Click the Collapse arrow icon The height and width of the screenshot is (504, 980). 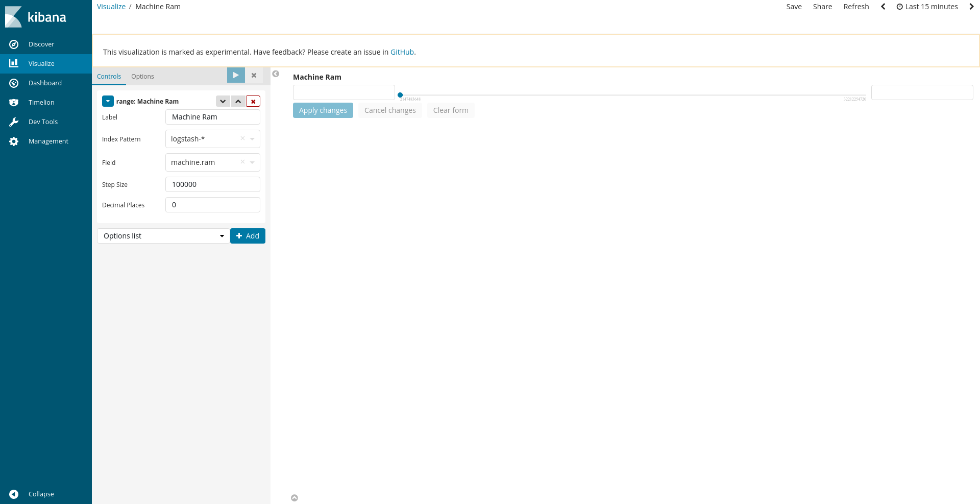pos(14,494)
